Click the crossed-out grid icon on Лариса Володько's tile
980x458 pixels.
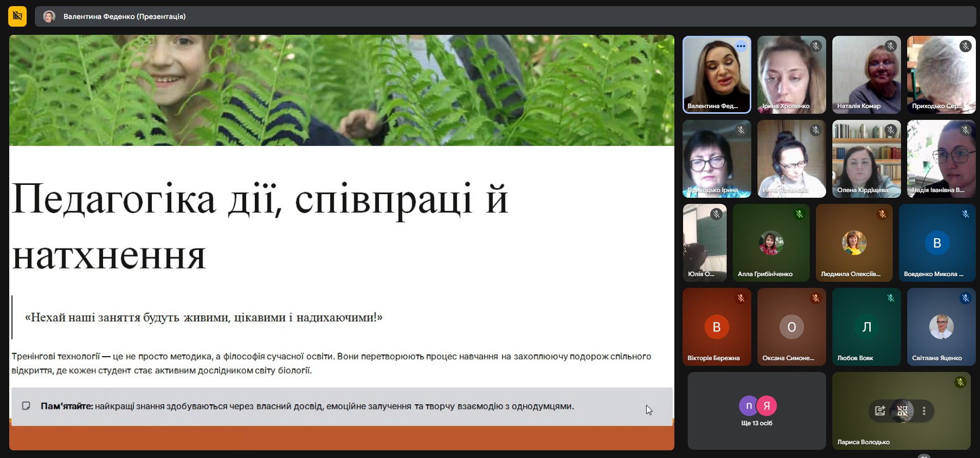[x=902, y=411]
